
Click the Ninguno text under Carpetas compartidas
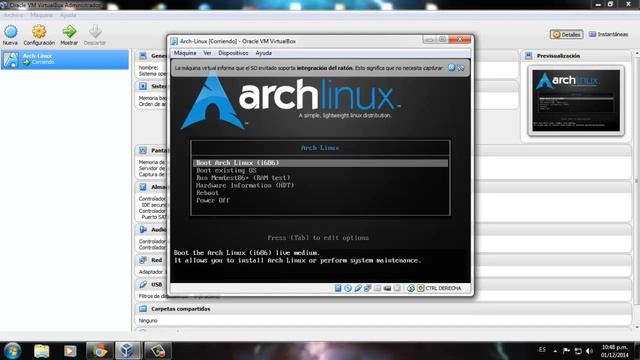[x=148, y=321]
